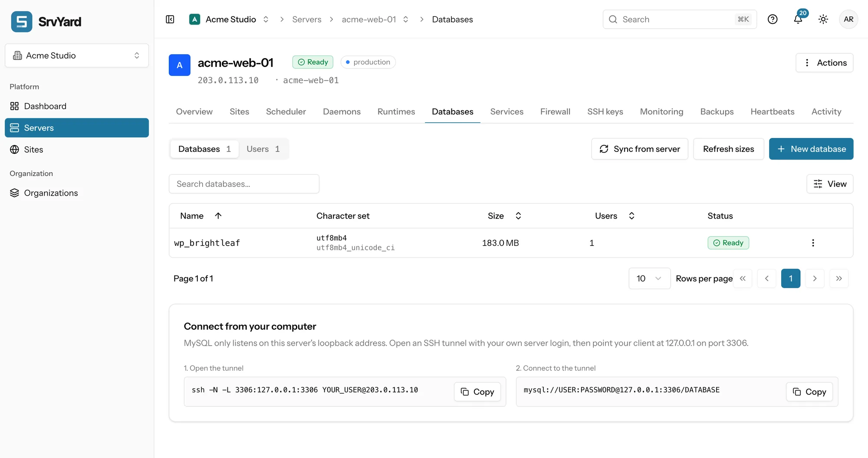Sort table by Size column
Viewport: 868px width, 458px height.
[x=504, y=216]
